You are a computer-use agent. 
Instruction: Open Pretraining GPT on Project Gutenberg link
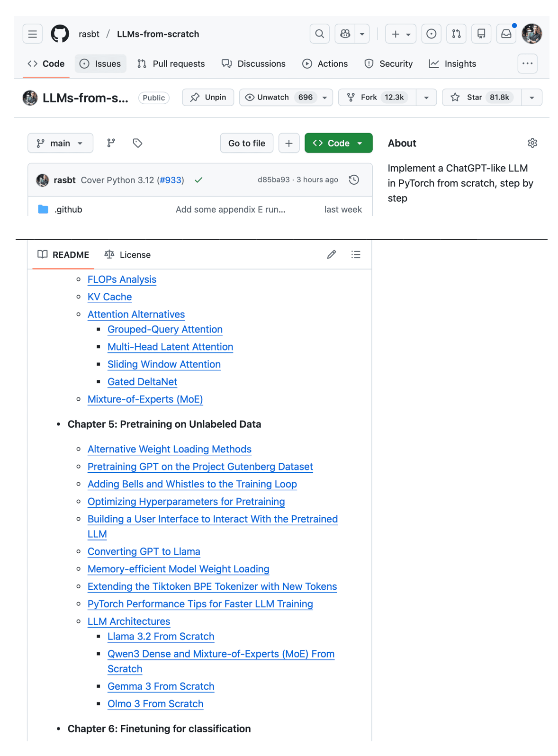(x=200, y=467)
